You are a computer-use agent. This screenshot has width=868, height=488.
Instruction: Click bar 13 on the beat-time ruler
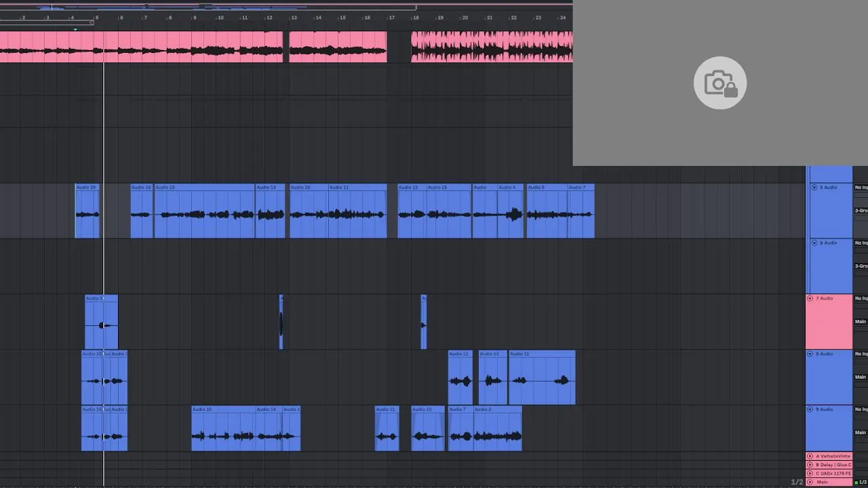pos(293,18)
